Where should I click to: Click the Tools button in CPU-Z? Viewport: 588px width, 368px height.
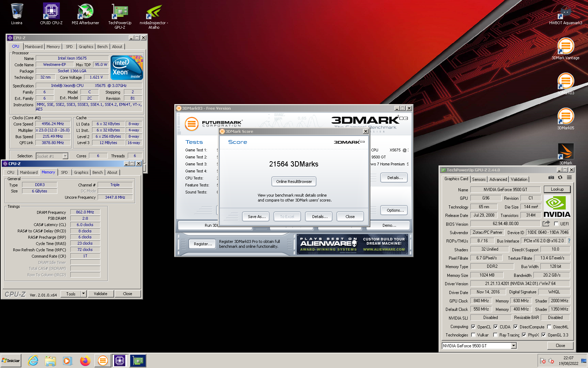[x=71, y=294]
